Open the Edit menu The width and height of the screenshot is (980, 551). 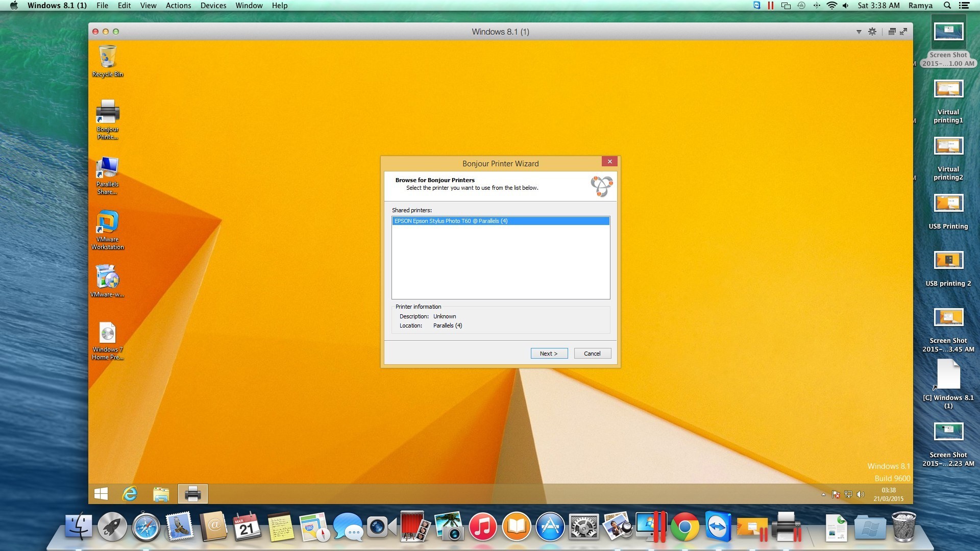tap(124, 6)
